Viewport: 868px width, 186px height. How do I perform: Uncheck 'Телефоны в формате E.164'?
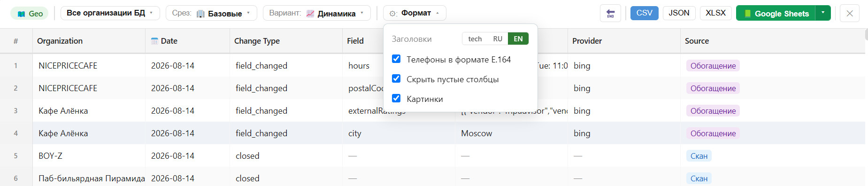pos(396,59)
